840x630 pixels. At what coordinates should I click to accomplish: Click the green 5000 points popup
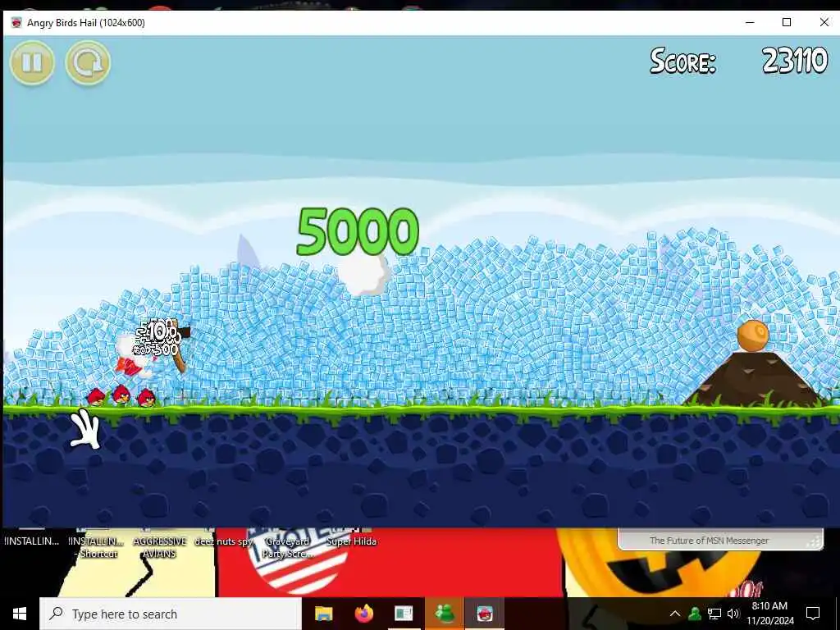pos(358,231)
